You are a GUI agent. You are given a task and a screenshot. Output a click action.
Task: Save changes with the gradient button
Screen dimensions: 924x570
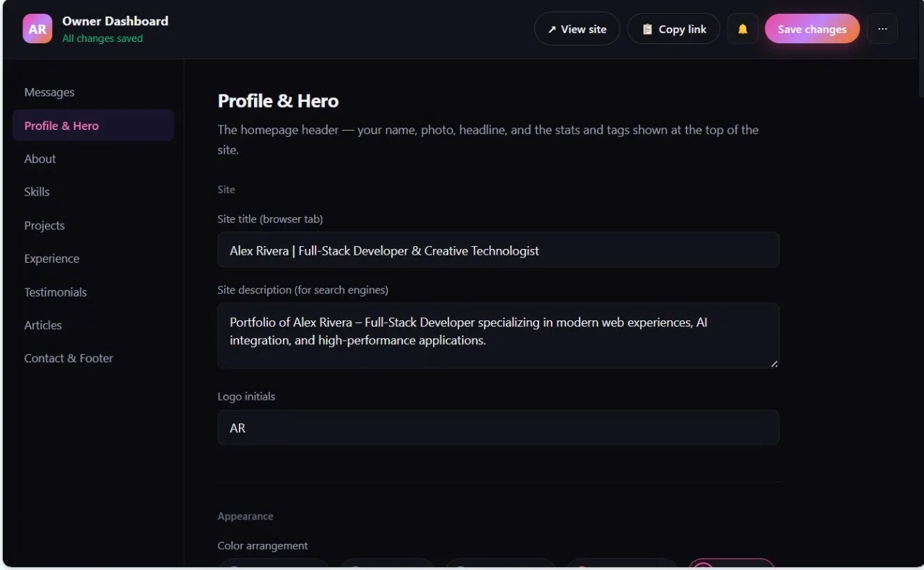(x=812, y=29)
